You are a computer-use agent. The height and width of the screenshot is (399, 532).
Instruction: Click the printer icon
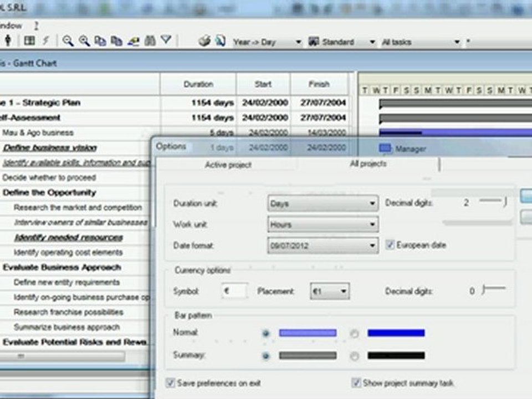pyautogui.click(x=204, y=41)
